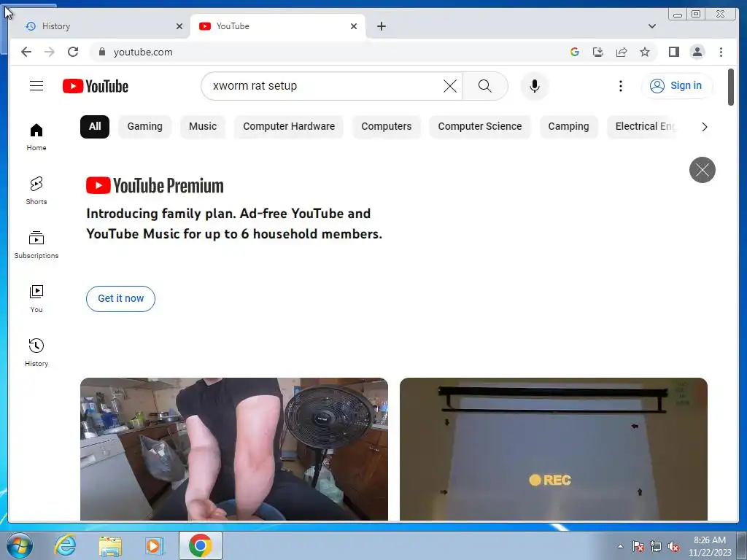Open the YouTube hamburger guide menu
This screenshot has width=747, height=560.
pos(36,86)
